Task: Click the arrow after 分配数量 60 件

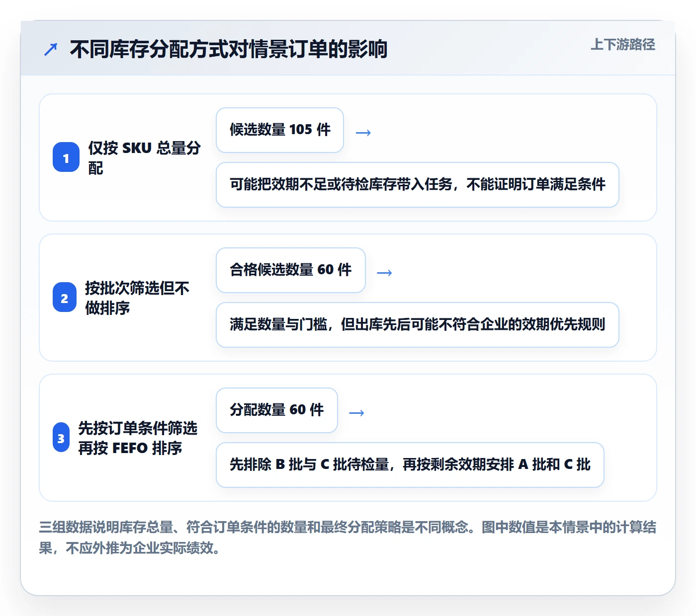Action: click(356, 413)
